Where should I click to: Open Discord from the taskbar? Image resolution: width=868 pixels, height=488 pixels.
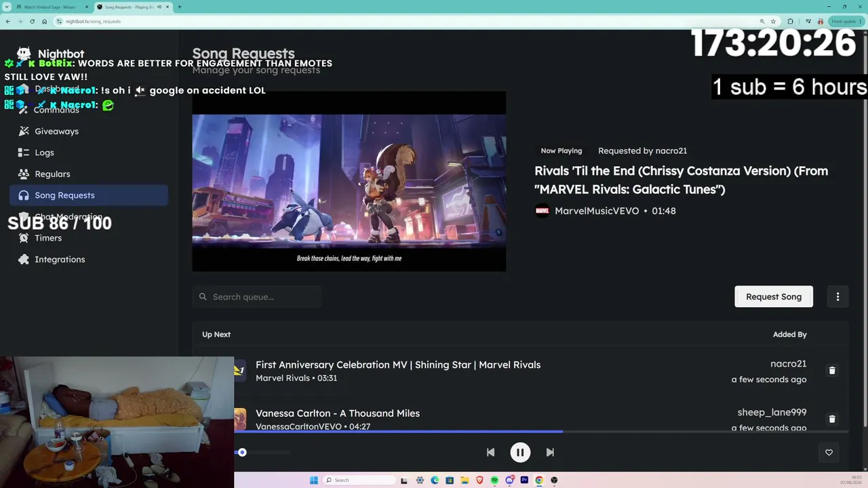[x=509, y=480]
